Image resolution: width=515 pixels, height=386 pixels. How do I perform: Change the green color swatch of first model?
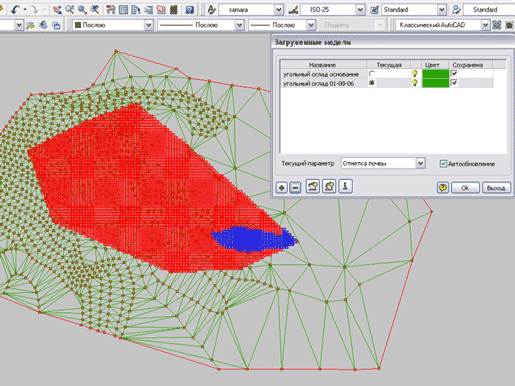(435, 74)
